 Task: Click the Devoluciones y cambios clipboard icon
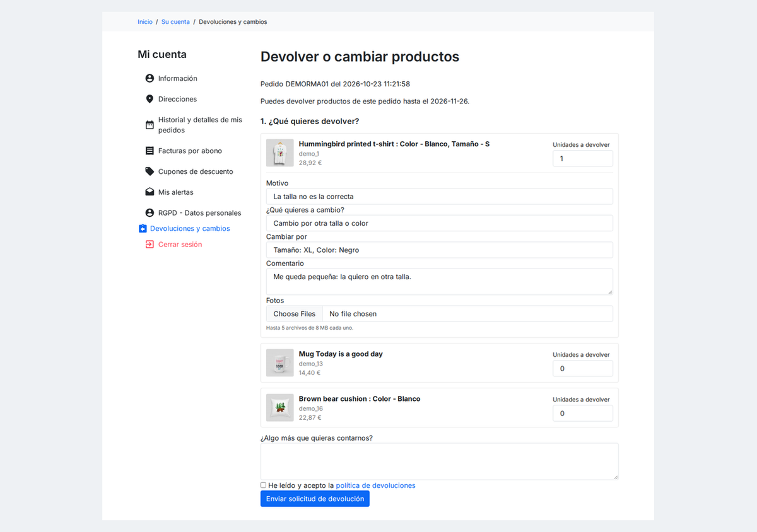pyautogui.click(x=143, y=229)
